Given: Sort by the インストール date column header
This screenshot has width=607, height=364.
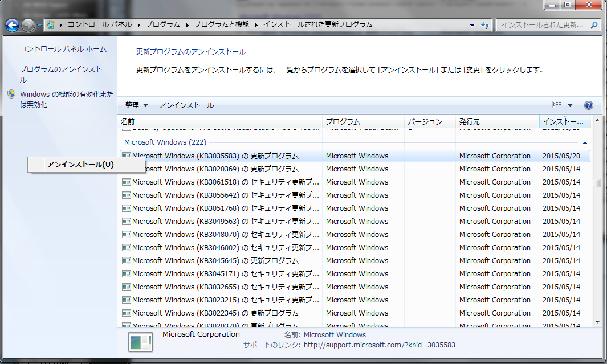Looking at the screenshot, I should pos(564,122).
